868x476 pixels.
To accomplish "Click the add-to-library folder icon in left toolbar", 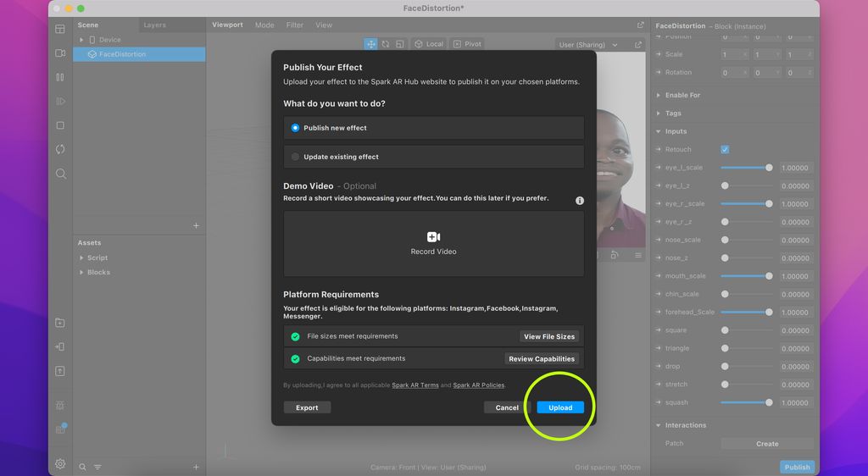I will click(x=60, y=323).
